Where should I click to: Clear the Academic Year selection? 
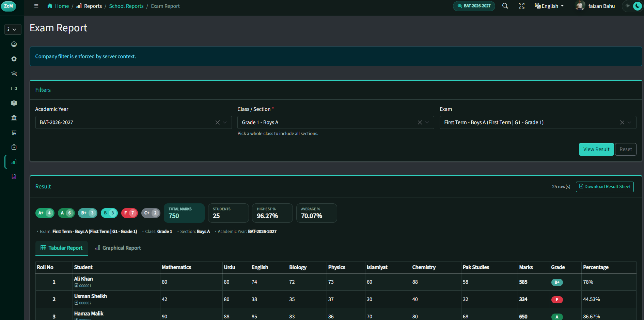[x=217, y=122]
